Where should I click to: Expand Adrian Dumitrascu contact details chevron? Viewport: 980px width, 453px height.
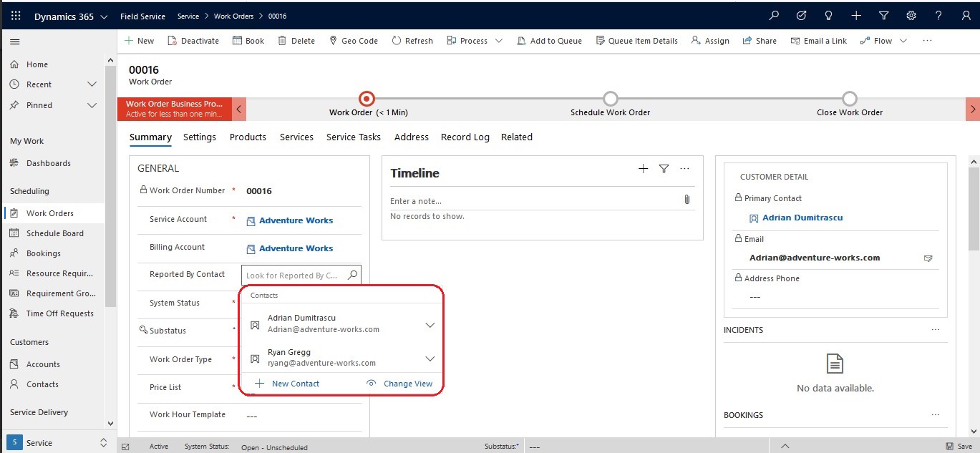pyautogui.click(x=430, y=324)
